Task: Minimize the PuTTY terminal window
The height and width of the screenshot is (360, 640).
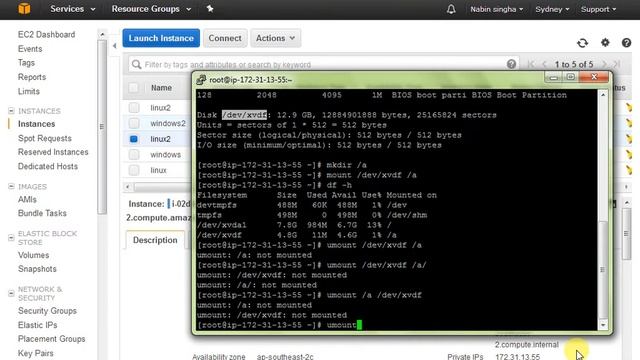Action: click(x=553, y=77)
